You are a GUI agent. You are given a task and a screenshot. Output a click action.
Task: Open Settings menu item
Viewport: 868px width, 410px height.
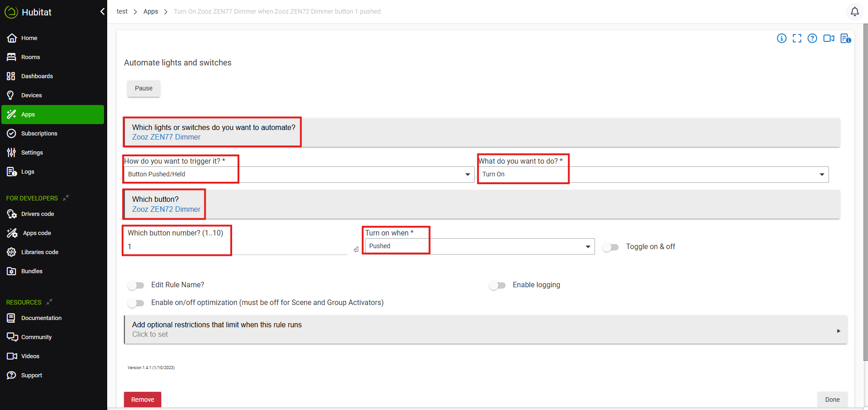53,153
